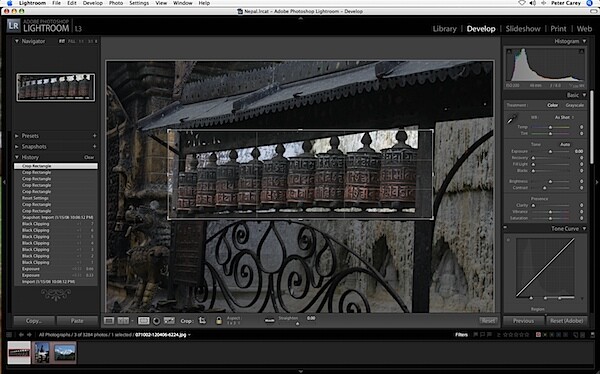Add a new preset with plus icon
The height and width of the screenshot is (374, 600).
click(94, 136)
